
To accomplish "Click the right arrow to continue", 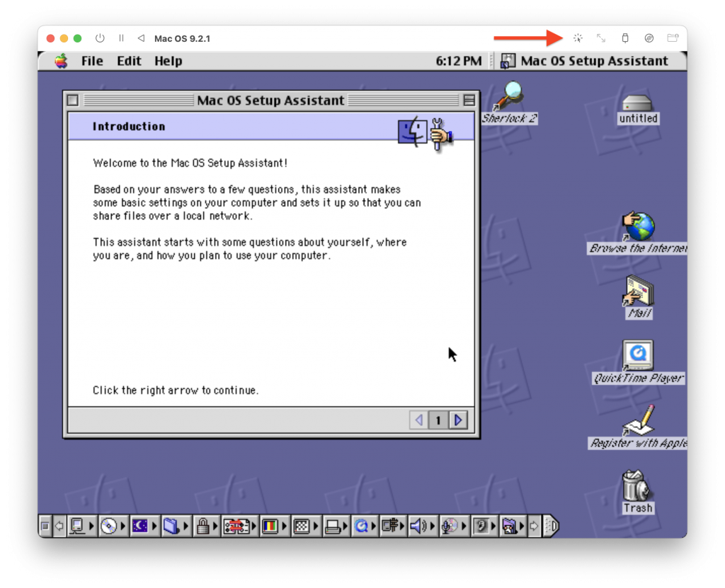I will pos(458,420).
